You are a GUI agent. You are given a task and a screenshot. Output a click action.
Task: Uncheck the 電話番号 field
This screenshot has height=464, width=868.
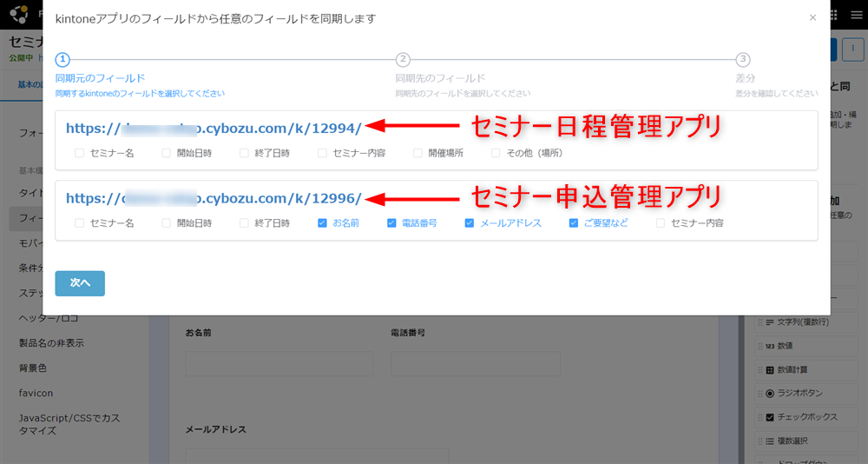point(391,222)
